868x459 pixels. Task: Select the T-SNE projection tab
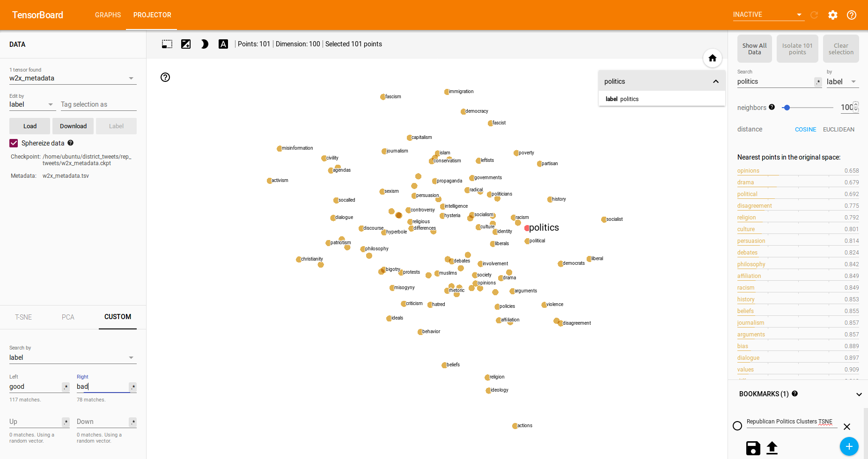tap(23, 317)
